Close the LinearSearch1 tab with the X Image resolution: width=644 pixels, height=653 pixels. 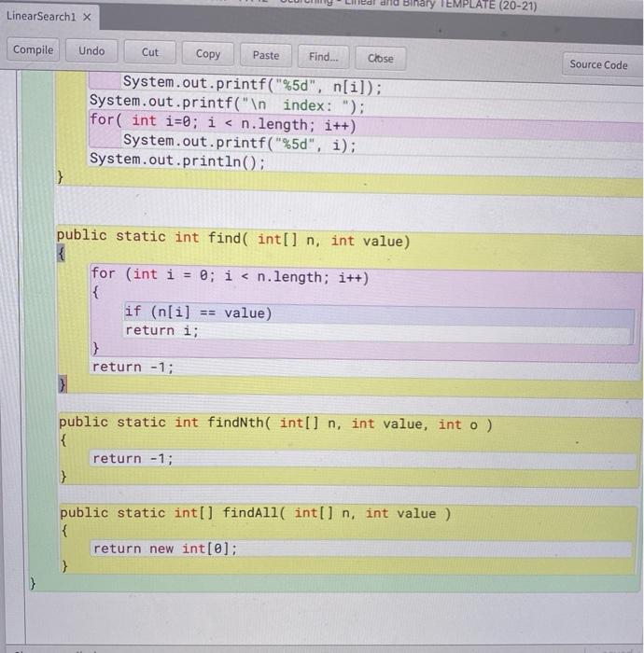[x=87, y=17]
